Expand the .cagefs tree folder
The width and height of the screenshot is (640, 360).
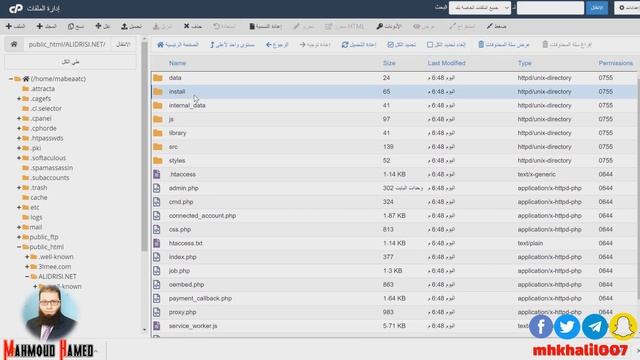pos(19,99)
